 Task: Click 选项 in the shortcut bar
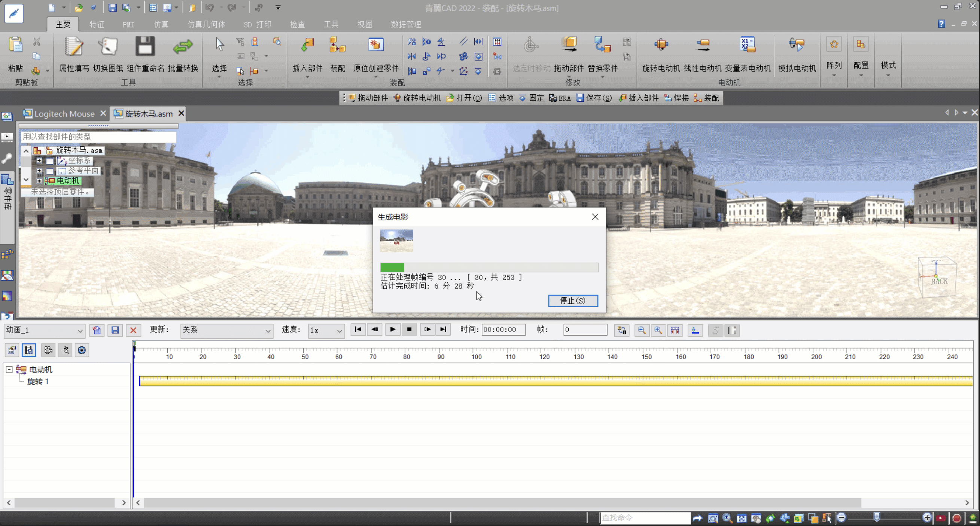pos(501,98)
